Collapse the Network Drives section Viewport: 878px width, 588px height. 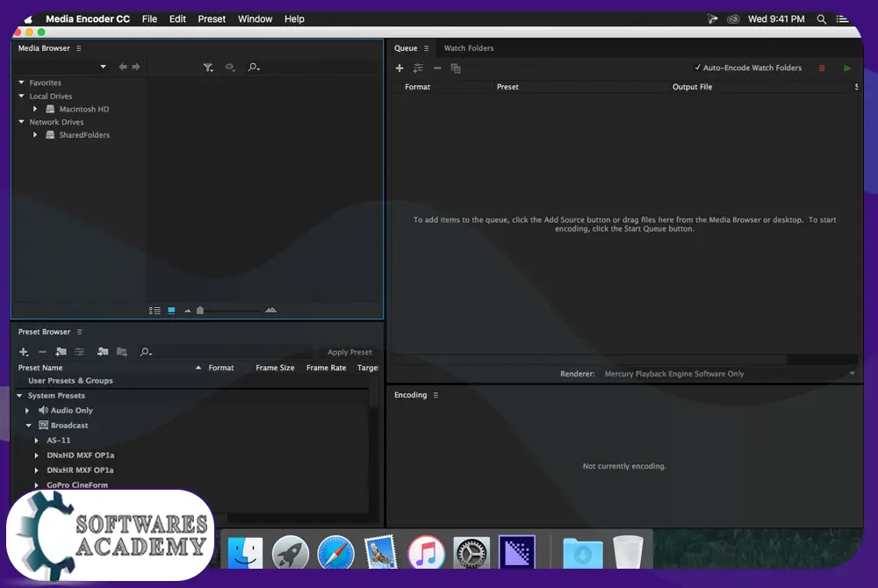[x=21, y=121]
